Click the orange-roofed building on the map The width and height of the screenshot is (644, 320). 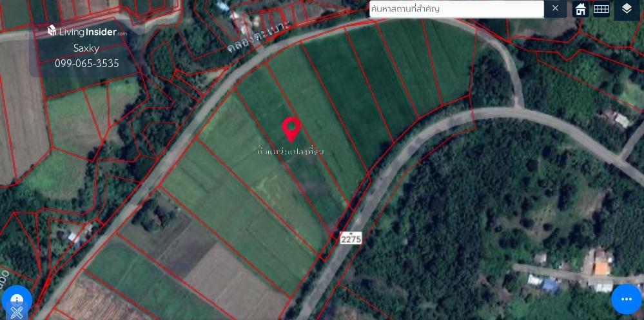[x=601, y=267]
